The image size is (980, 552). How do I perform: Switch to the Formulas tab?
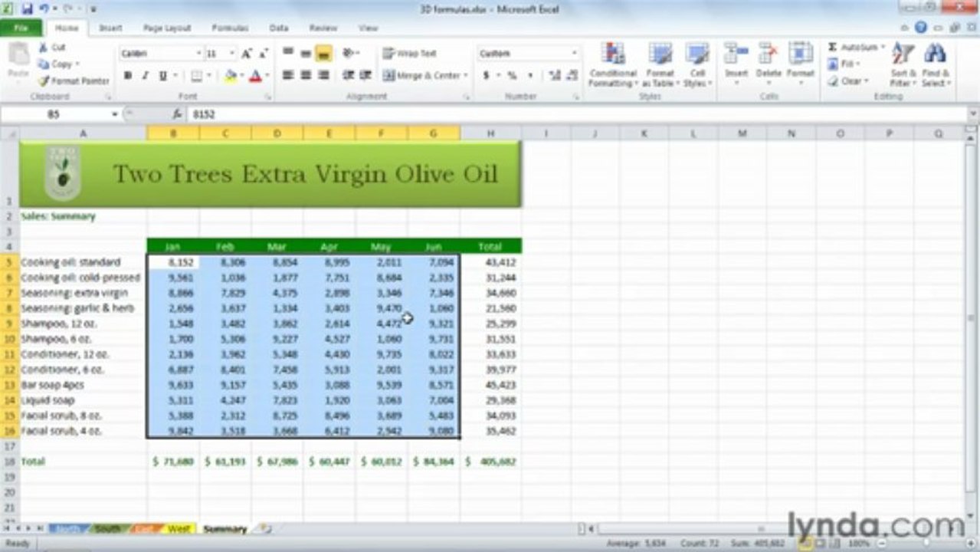click(x=230, y=28)
